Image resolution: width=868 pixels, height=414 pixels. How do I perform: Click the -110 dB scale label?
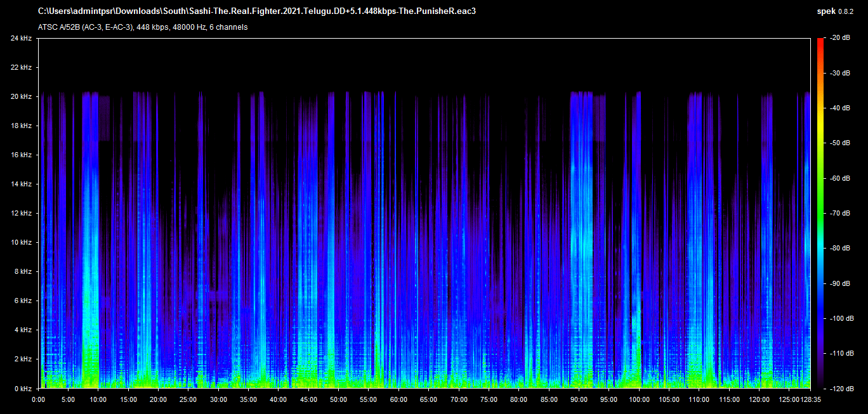pos(842,353)
